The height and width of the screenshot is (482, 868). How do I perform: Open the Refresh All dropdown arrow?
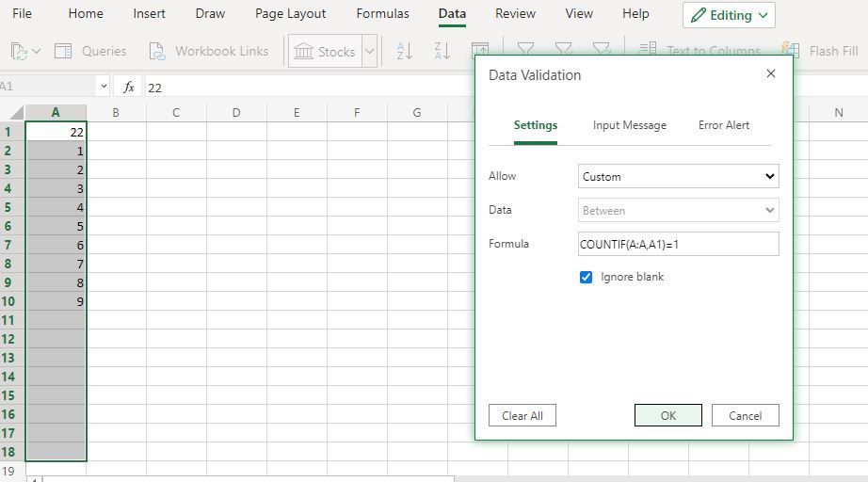[37, 52]
